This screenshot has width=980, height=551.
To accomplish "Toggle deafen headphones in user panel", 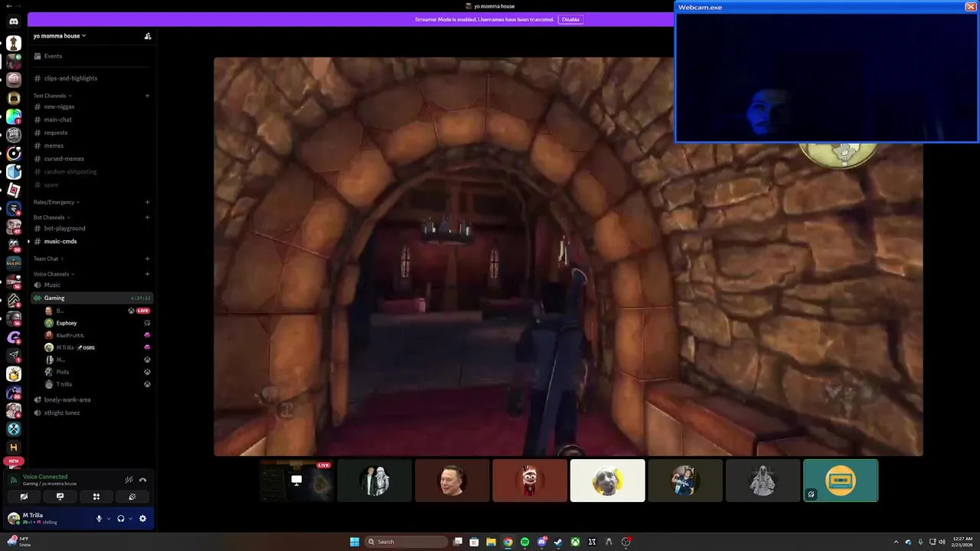I will (x=121, y=519).
